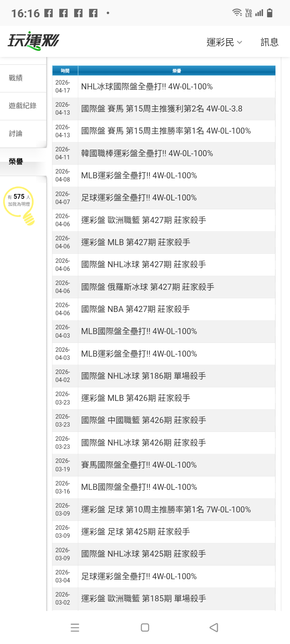Switch to the 遊戲紀錄 tab
This screenshot has height=644, width=290.
click(x=23, y=106)
